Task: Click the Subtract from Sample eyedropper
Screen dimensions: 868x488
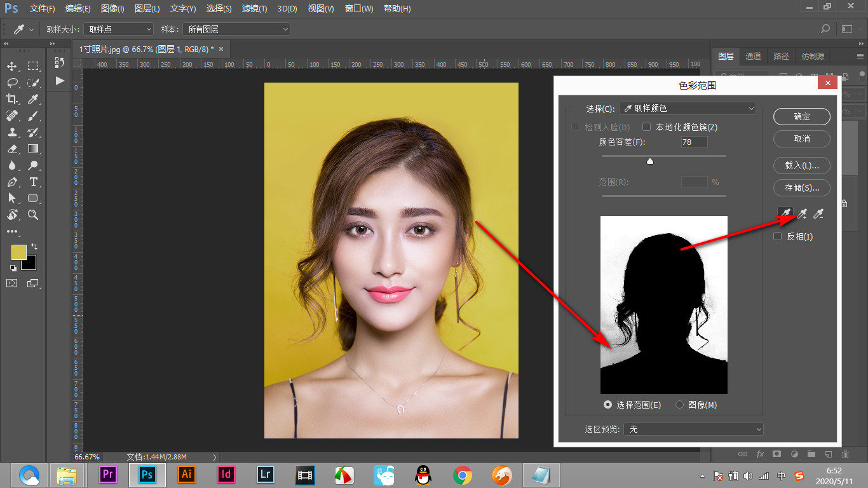Action: tap(819, 214)
